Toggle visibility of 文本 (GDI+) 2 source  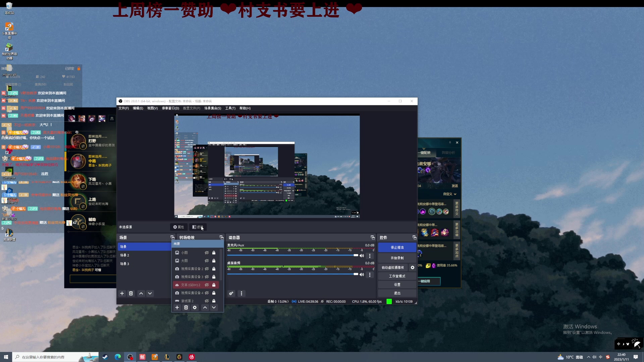coord(207,285)
